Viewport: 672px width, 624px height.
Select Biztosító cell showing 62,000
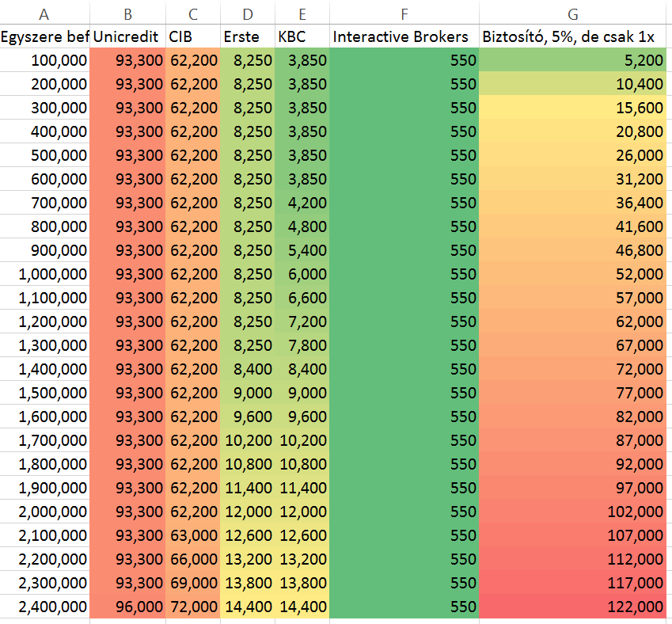(572, 322)
